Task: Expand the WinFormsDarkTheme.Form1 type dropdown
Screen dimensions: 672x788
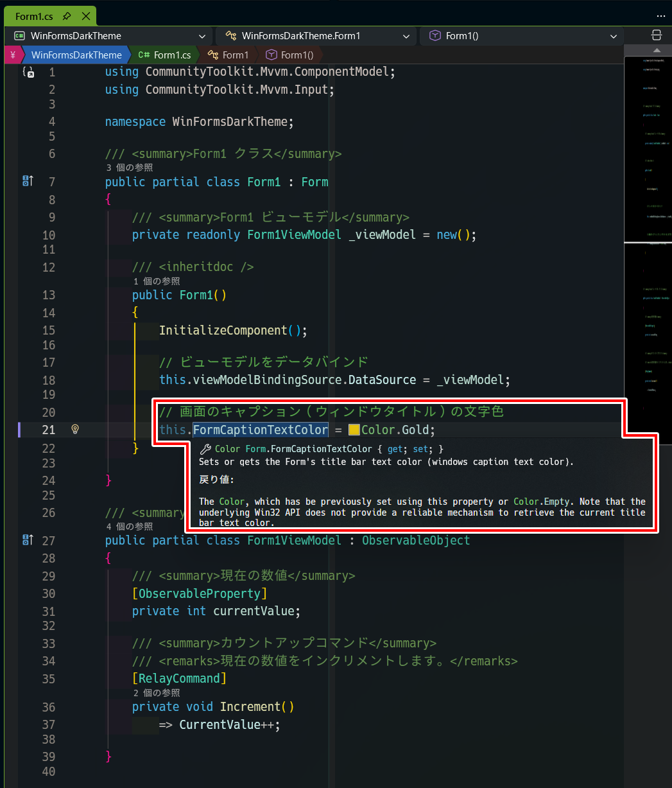Action: (x=316, y=36)
